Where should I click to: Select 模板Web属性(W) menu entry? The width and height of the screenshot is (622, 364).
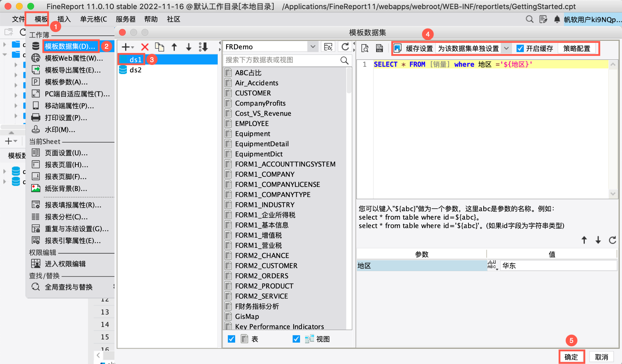click(74, 58)
